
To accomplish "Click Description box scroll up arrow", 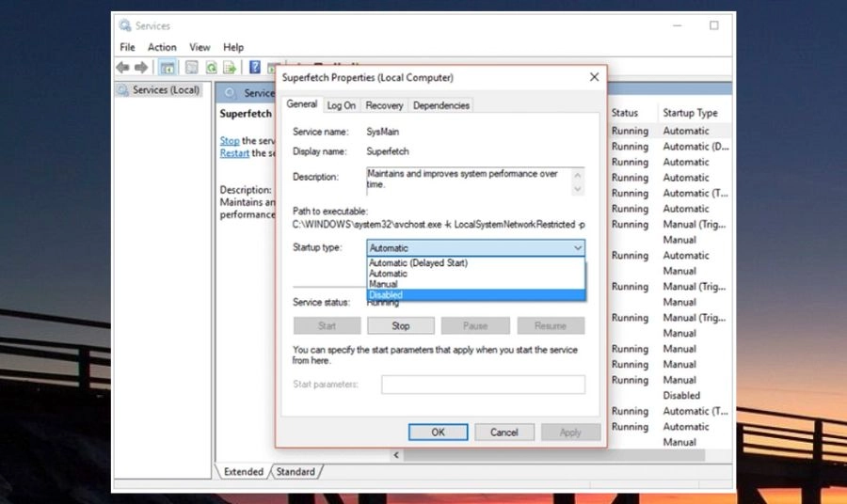I will [x=578, y=175].
